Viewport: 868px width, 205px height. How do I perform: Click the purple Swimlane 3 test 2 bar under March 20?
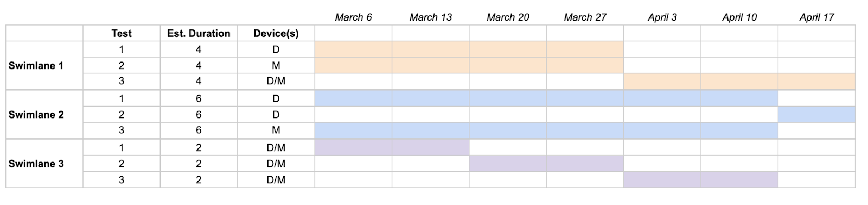point(508,164)
